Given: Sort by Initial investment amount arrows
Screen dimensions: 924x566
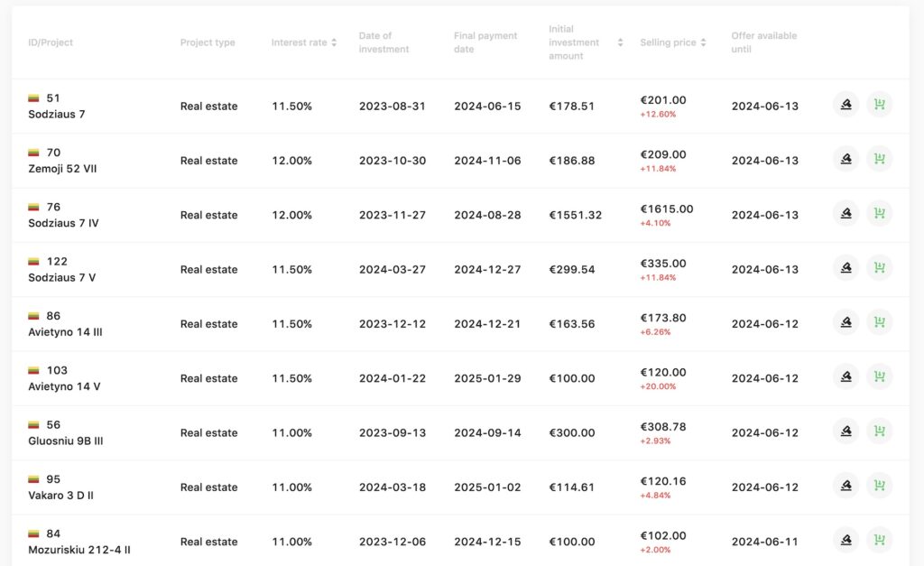Looking at the screenshot, I should point(620,42).
